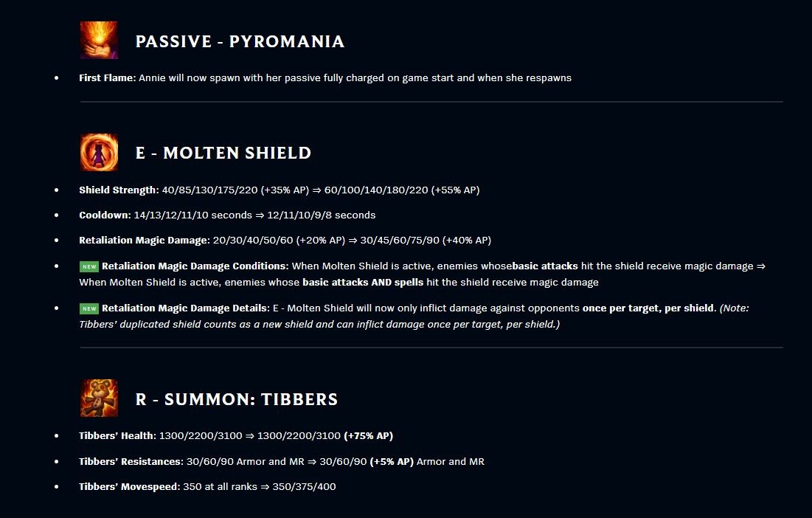Click the Tibbers' Movespeed label
The width and height of the screenshot is (812, 518).
pyautogui.click(x=130, y=486)
